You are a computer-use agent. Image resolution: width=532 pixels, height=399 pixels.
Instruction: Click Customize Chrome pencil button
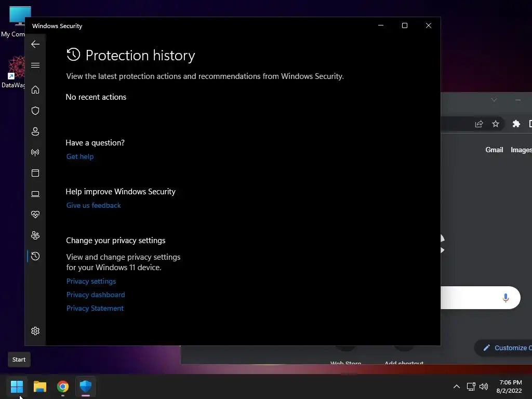pyautogui.click(x=503, y=348)
